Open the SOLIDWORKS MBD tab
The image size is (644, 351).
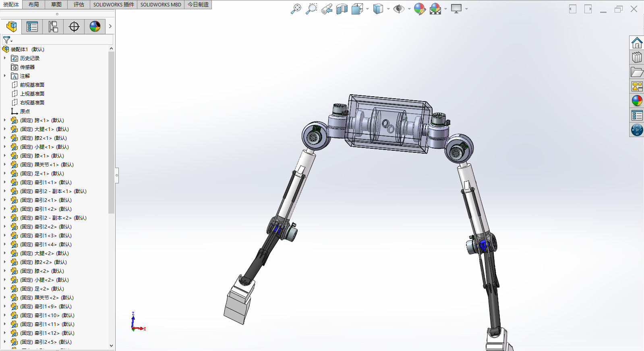tap(161, 4)
